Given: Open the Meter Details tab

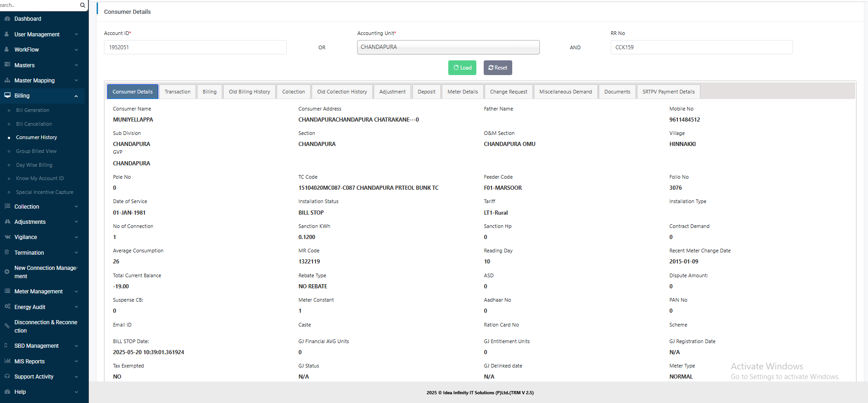Looking at the screenshot, I should pyautogui.click(x=463, y=92).
